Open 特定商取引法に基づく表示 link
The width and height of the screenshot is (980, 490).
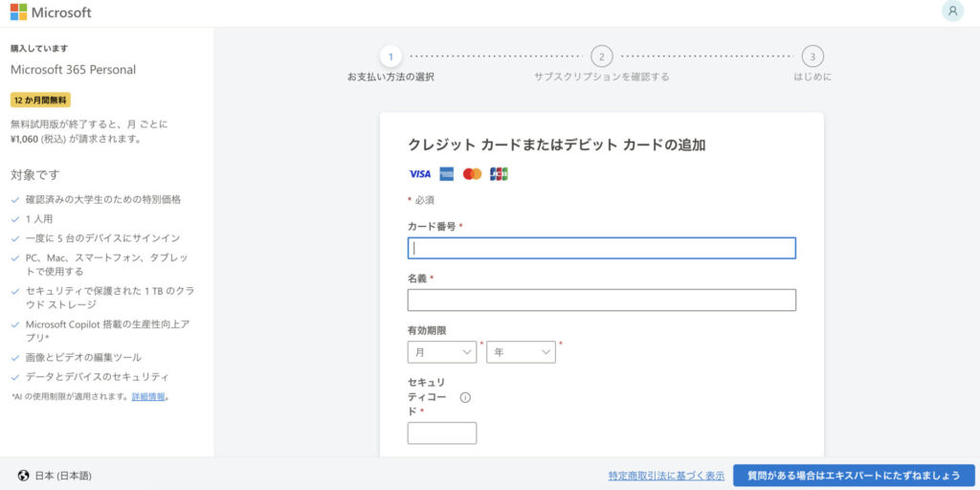pyautogui.click(x=666, y=476)
